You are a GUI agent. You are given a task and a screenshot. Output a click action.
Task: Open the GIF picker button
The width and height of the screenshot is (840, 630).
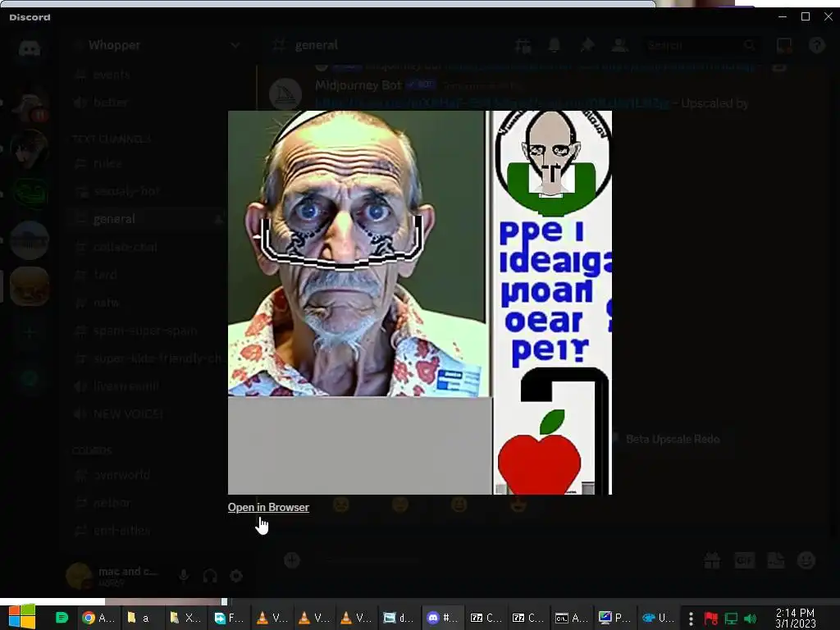[x=744, y=560]
